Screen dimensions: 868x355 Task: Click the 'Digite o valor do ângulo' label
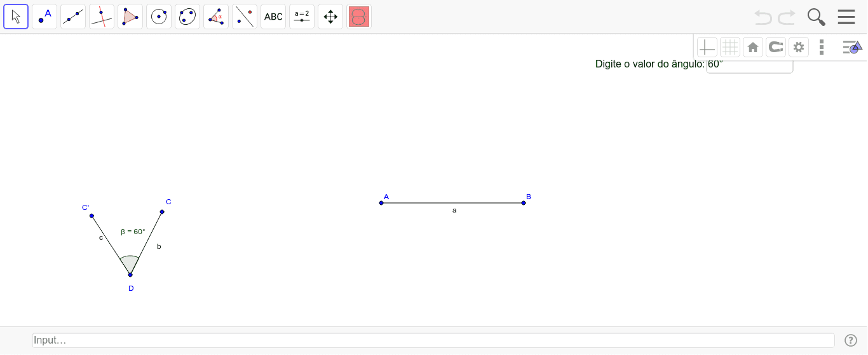coord(650,64)
